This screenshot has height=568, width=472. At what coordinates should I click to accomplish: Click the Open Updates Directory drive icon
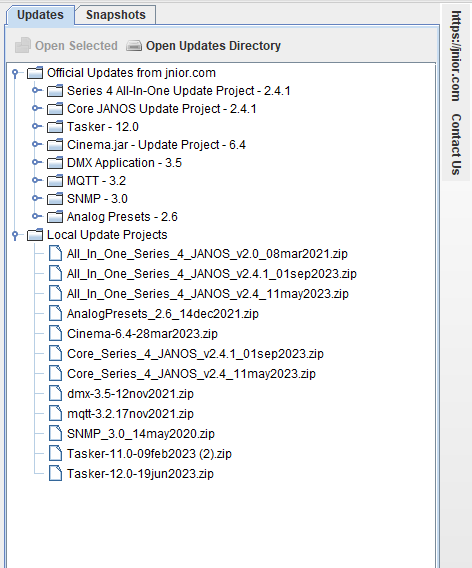(134, 46)
